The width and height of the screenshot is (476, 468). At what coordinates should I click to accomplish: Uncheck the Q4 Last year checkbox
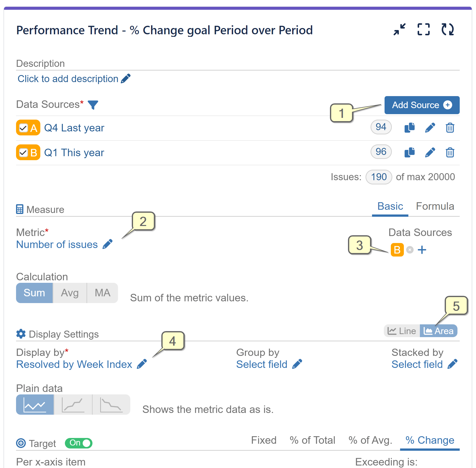tap(23, 128)
